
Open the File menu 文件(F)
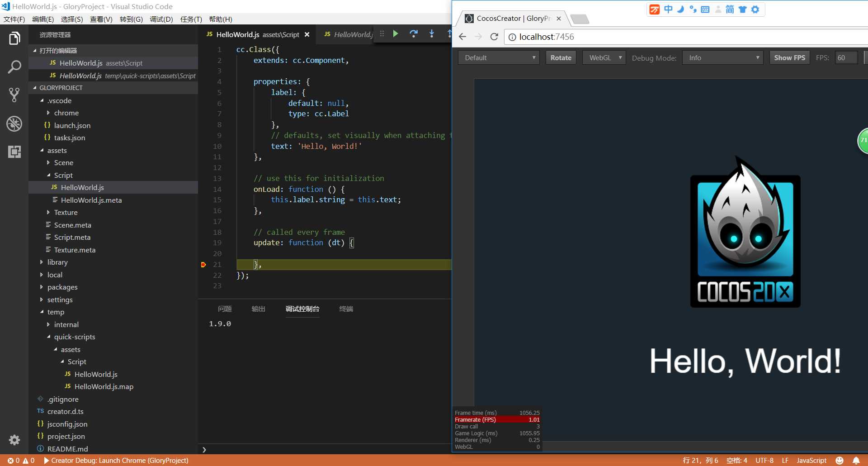(14, 19)
